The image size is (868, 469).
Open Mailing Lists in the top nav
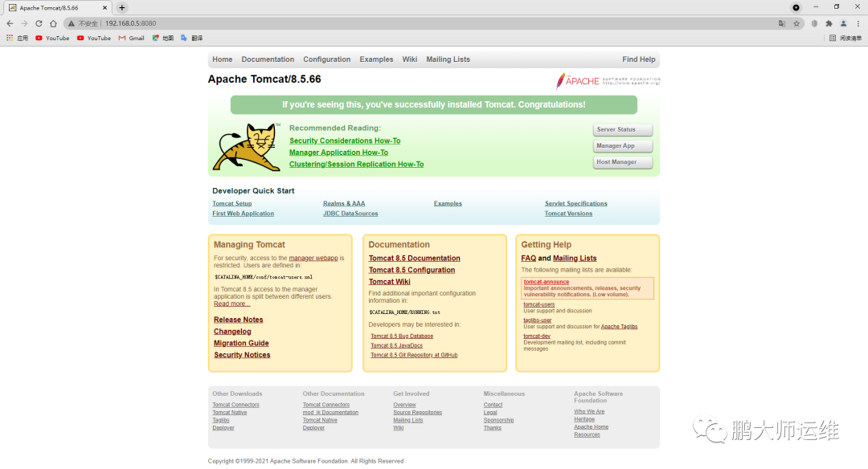click(448, 59)
